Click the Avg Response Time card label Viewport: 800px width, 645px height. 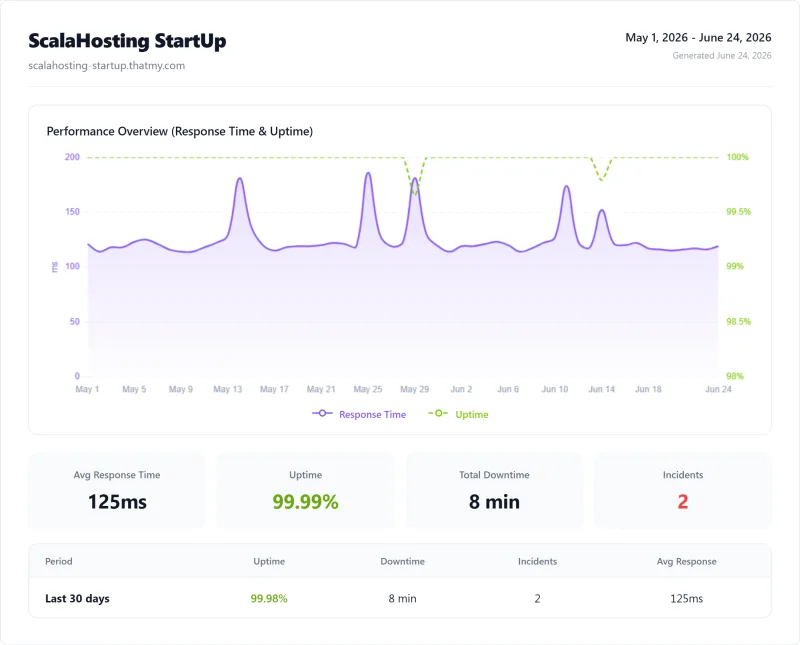pyautogui.click(x=117, y=475)
